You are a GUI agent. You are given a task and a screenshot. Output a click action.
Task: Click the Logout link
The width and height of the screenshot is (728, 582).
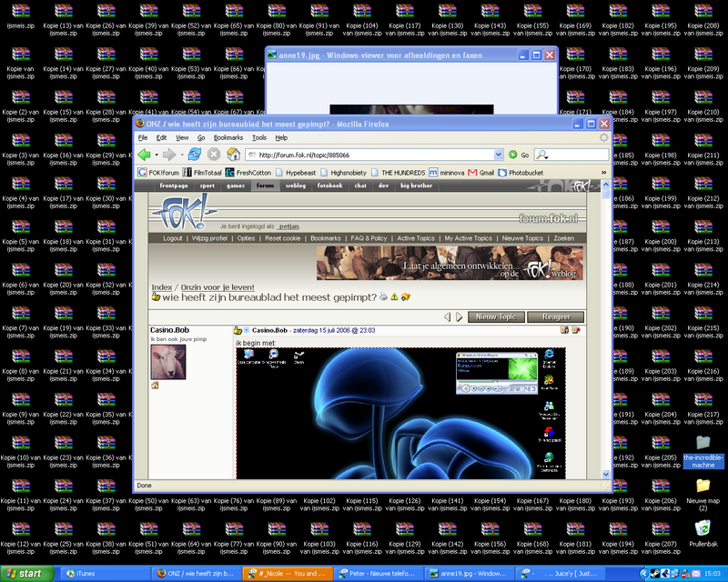tap(172, 238)
